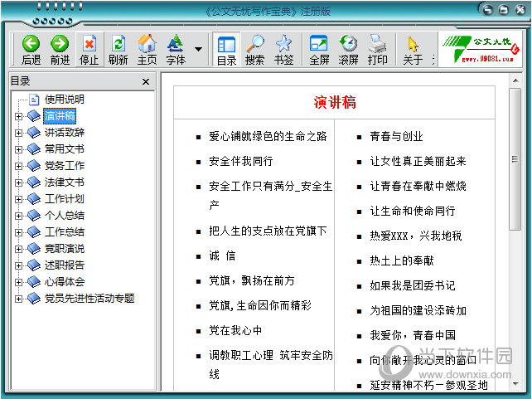Select 党员先进性活动专题 in the tree
Image resolution: width=532 pixels, height=399 pixels.
tap(89, 299)
